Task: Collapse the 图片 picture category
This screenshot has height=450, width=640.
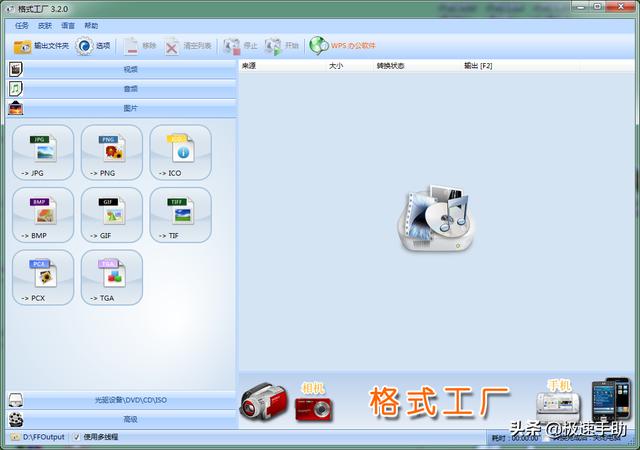Action: (130, 108)
